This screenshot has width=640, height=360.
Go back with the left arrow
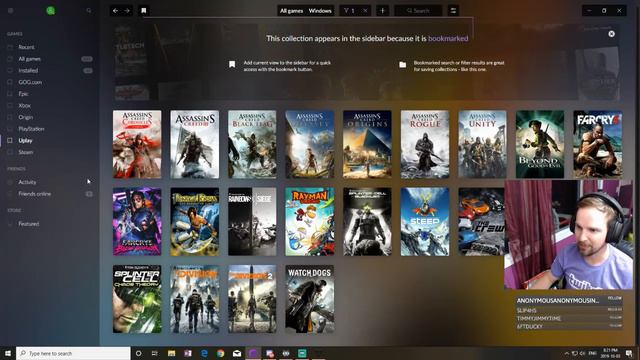116,11
